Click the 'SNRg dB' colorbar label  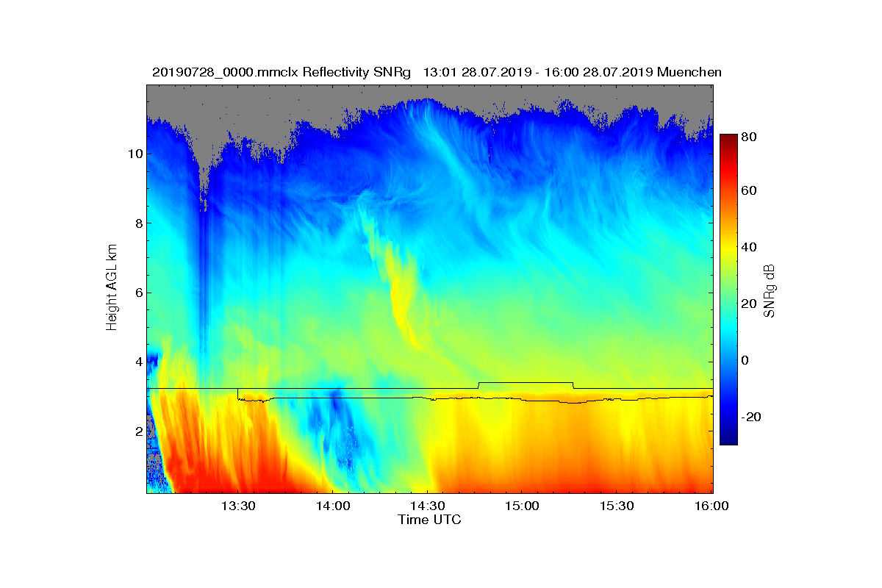(770, 290)
